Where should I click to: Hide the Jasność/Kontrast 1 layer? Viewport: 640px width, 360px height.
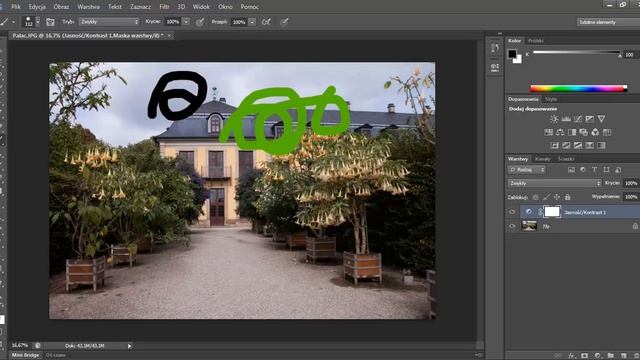tap(512, 212)
